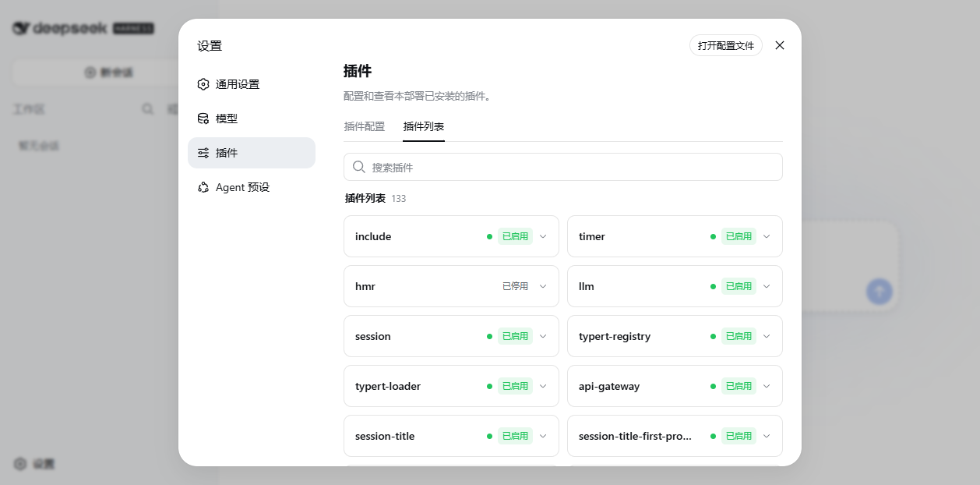Click the icon beside Agent 预设
The width and height of the screenshot is (980, 485).
coord(203,187)
